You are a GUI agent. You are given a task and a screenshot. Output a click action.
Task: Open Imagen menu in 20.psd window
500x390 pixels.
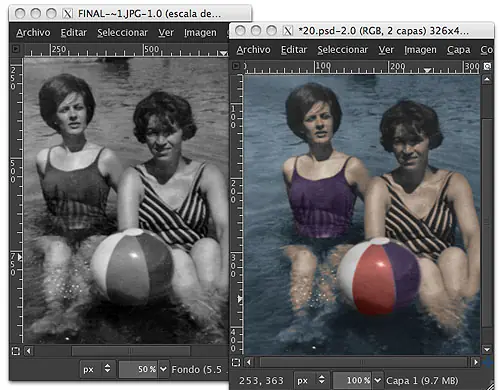420,50
